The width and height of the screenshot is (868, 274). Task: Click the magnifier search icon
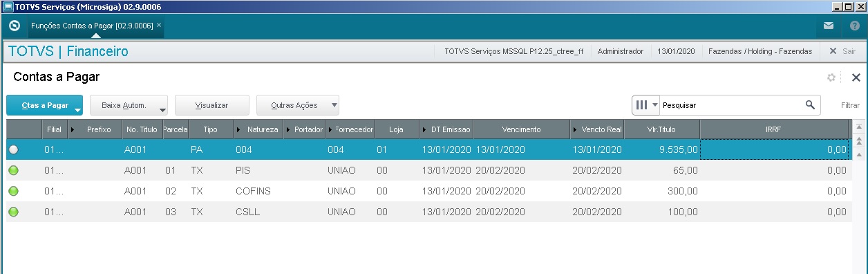tap(811, 105)
